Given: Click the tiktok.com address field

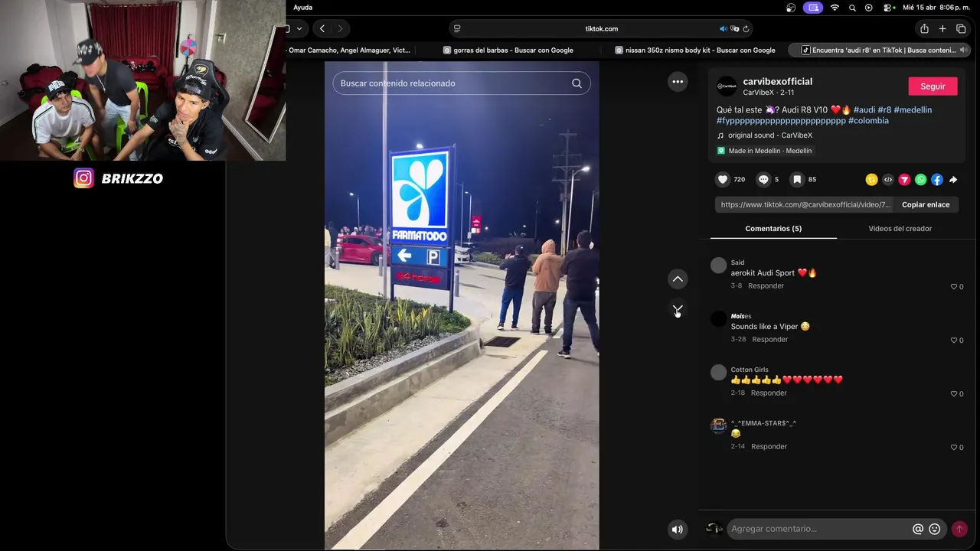Looking at the screenshot, I should click(x=602, y=28).
